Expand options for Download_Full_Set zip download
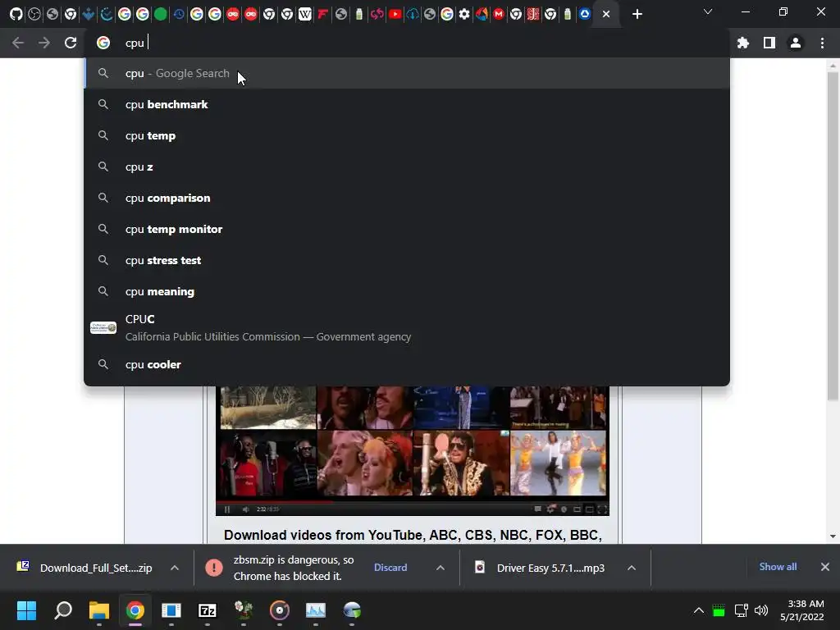 click(175, 568)
